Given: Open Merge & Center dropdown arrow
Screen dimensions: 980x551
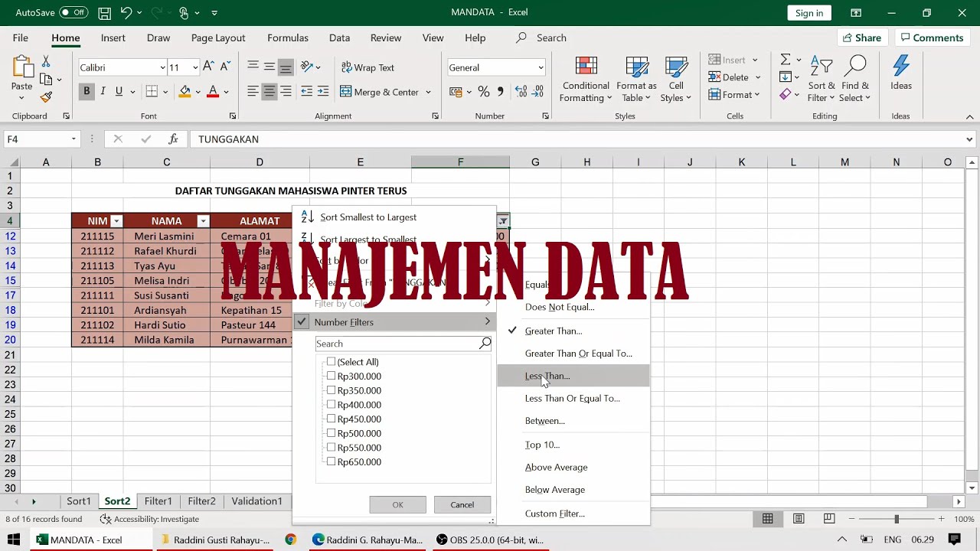Looking at the screenshot, I should tap(428, 92).
